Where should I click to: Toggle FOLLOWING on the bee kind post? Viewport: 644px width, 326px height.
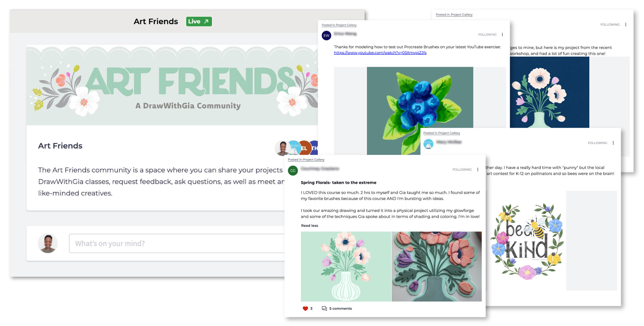597,143
